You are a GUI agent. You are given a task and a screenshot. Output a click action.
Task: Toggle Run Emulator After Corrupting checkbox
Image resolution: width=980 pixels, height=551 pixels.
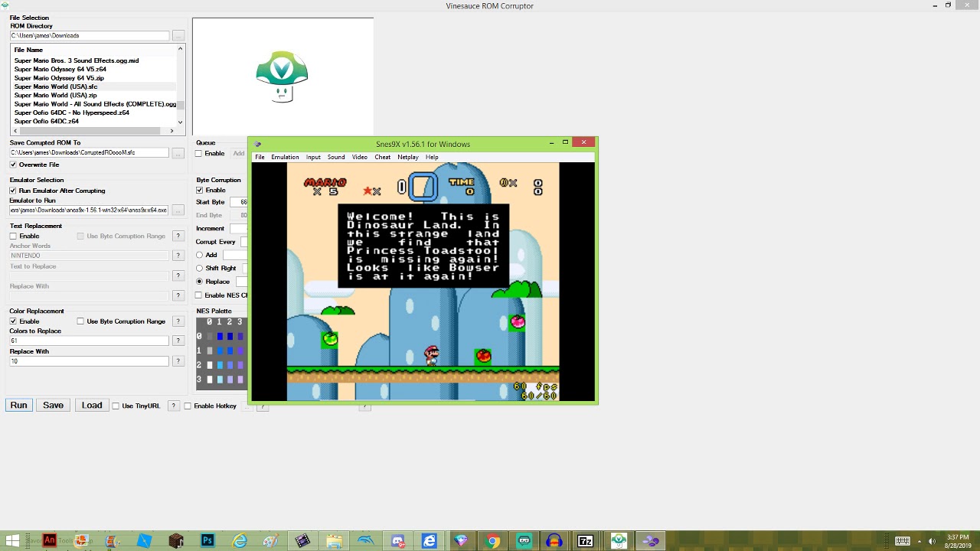[13, 191]
